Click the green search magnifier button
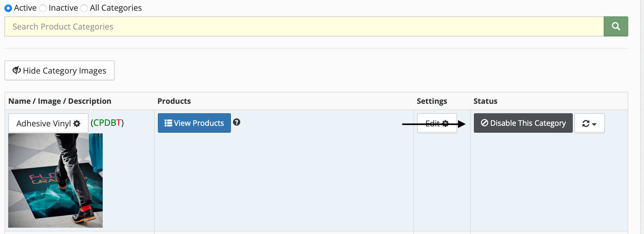Screen dimensions: 644x234 click(x=616, y=26)
